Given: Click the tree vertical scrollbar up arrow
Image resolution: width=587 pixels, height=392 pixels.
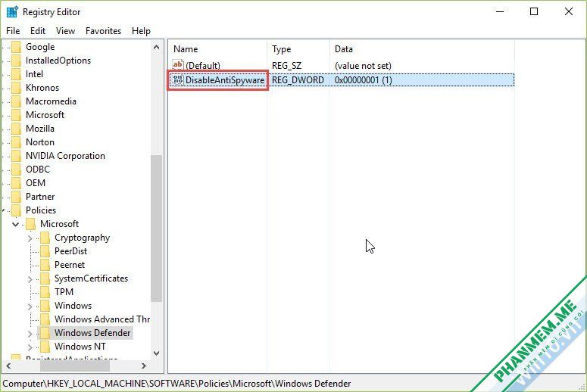Looking at the screenshot, I should coord(157,47).
